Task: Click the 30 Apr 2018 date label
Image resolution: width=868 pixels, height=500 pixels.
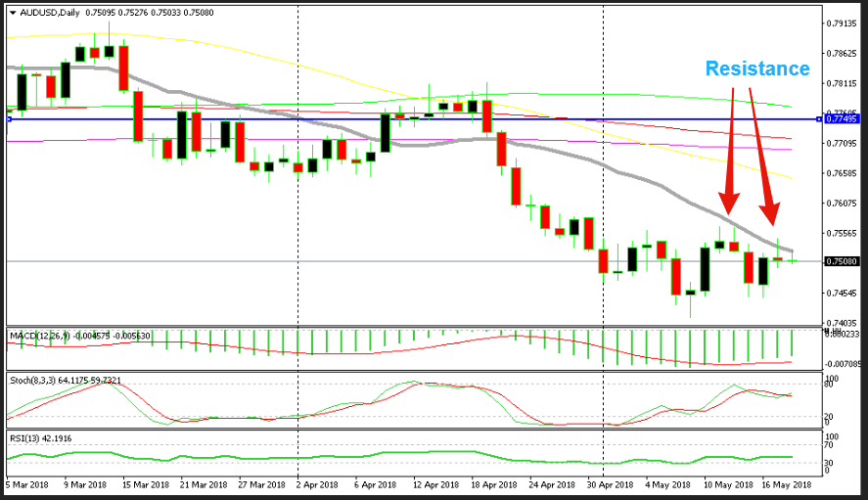Action: pos(610,484)
